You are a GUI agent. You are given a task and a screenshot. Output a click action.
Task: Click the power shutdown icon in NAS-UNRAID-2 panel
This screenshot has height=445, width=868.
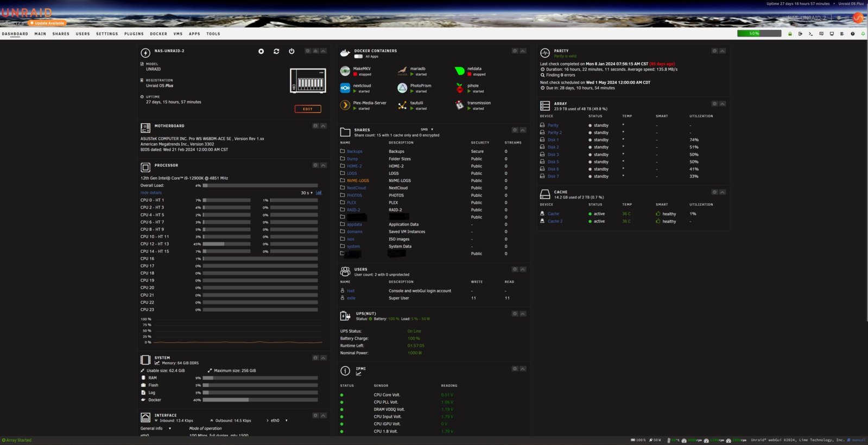coord(292,51)
